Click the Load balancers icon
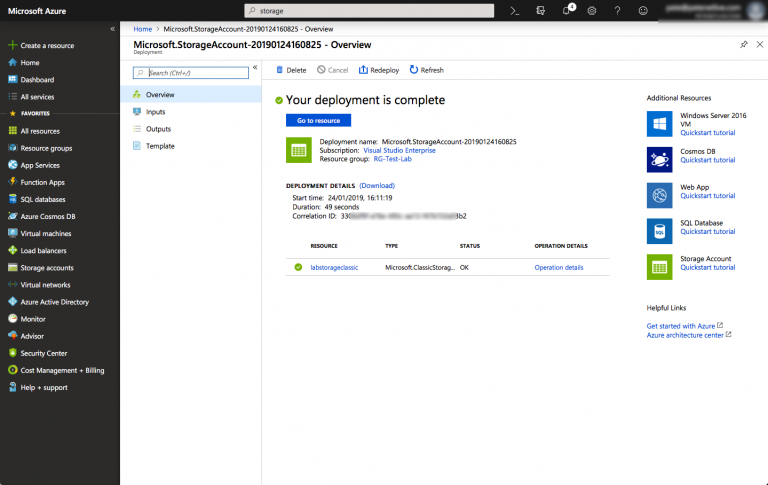Screen dimensions: 768x485 point(13,250)
